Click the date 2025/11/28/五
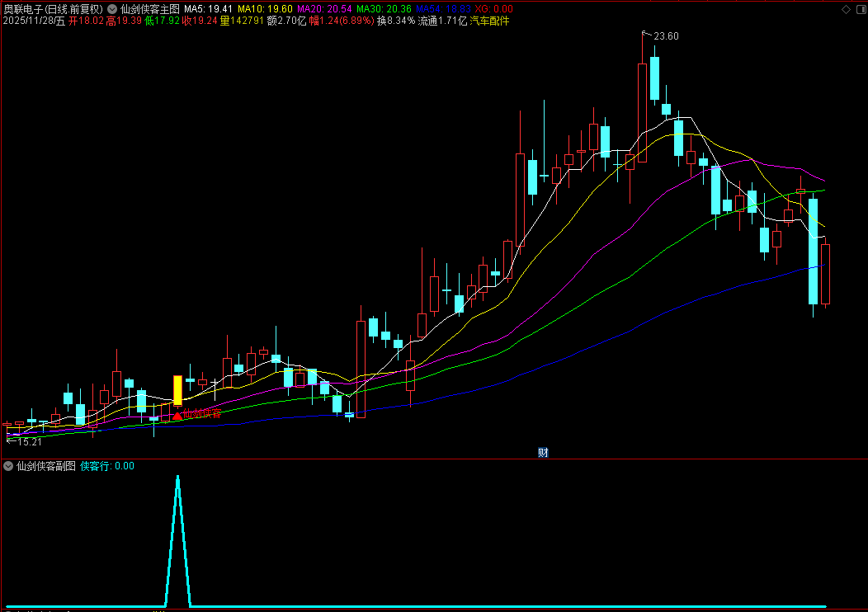The width and height of the screenshot is (868, 612). click(35, 21)
